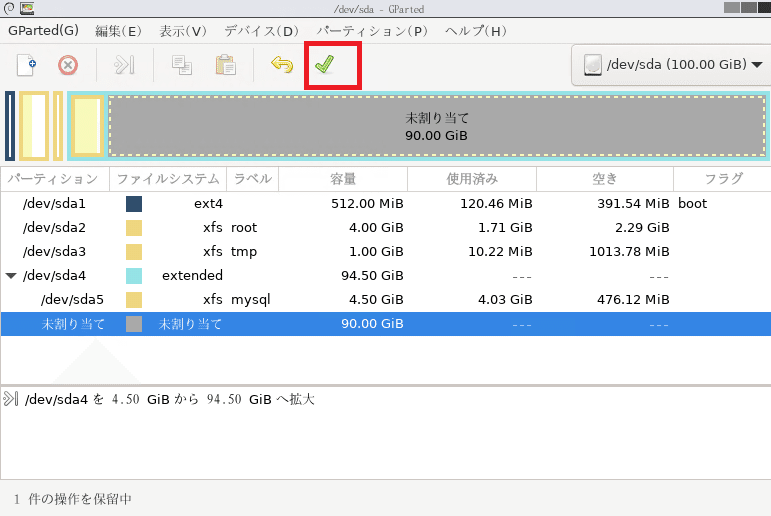Select the sda2 block in disk map
The height and width of the screenshot is (516, 771).
pyautogui.click(x=34, y=126)
